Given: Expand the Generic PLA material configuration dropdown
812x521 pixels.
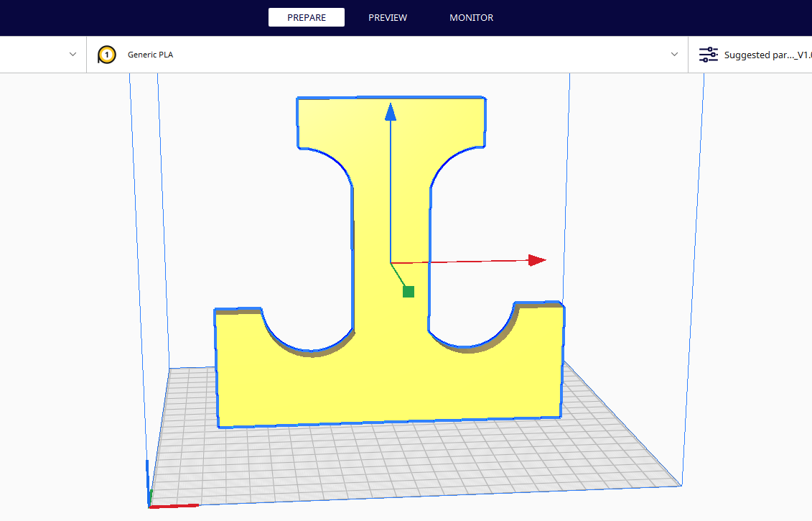Looking at the screenshot, I should pyautogui.click(x=673, y=54).
